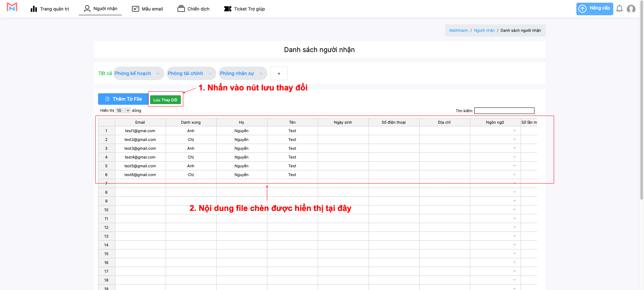Screen dimensions: 644x290
Task: Click the Mailnhanh logo icon
Action: [x=12, y=7]
